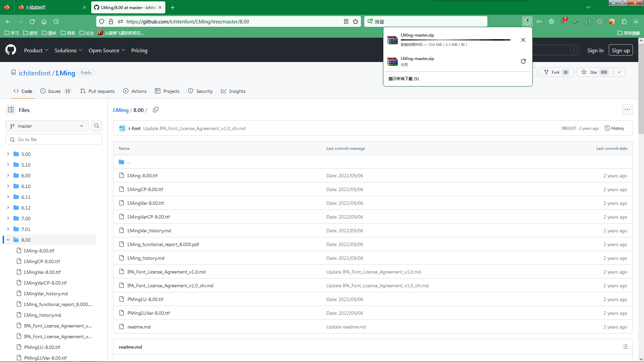Open a new browser tab

click(x=172, y=7)
